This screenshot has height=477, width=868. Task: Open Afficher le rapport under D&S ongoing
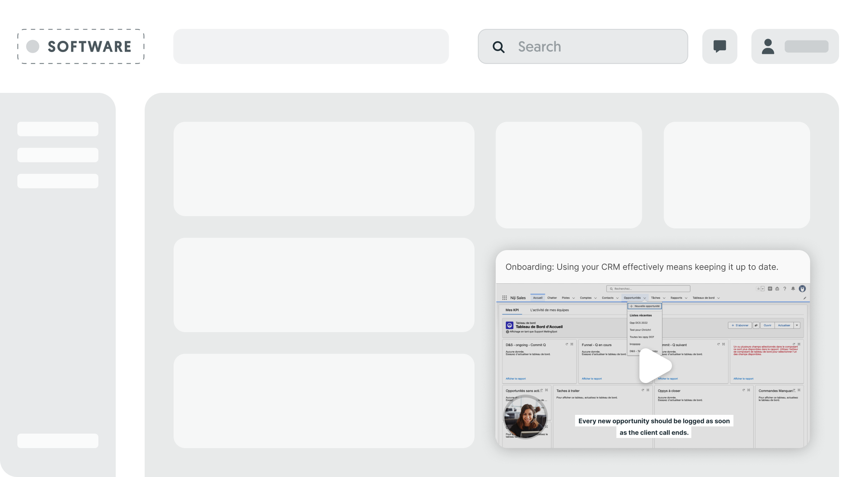pyautogui.click(x=515, y=379)
